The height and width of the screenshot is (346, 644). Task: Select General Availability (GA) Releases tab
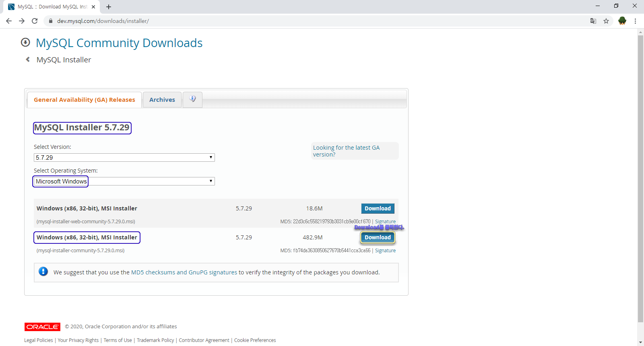coord(85,100)
